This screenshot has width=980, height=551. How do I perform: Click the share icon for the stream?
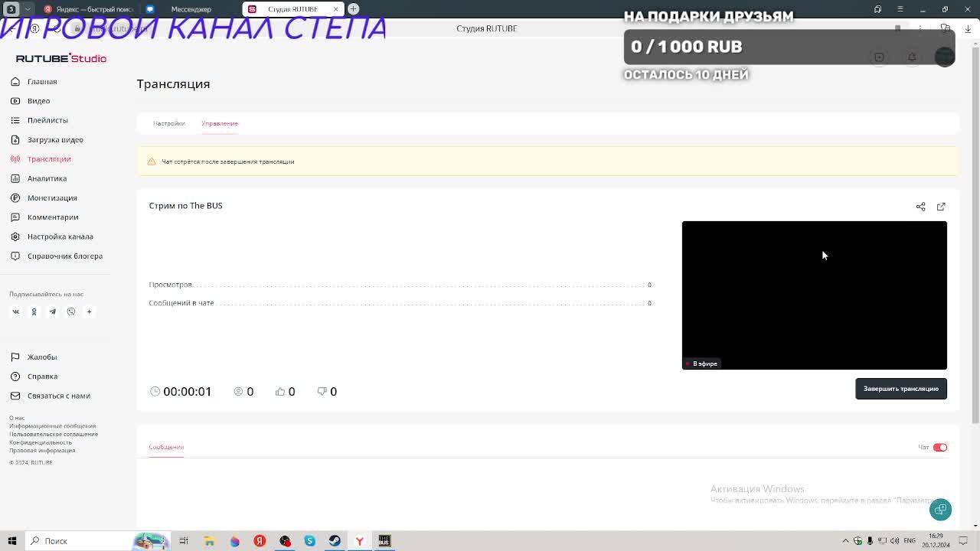(921, 207)
